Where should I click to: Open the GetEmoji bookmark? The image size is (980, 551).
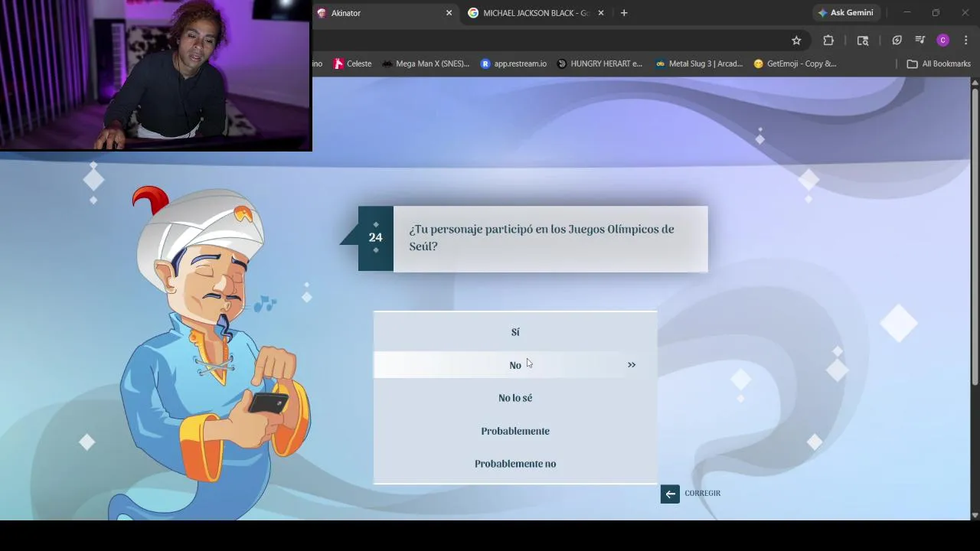[795, 64]
